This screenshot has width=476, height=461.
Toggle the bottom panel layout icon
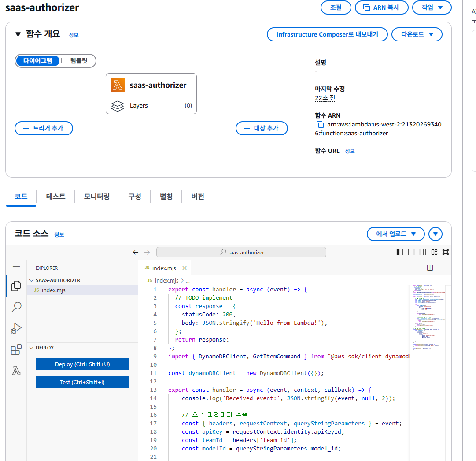pos(411,252)
